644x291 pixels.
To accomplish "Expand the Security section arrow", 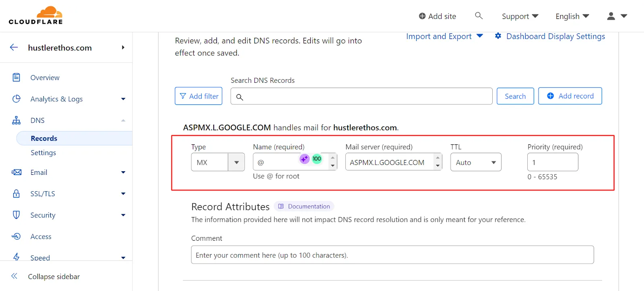I will point(123,215).
